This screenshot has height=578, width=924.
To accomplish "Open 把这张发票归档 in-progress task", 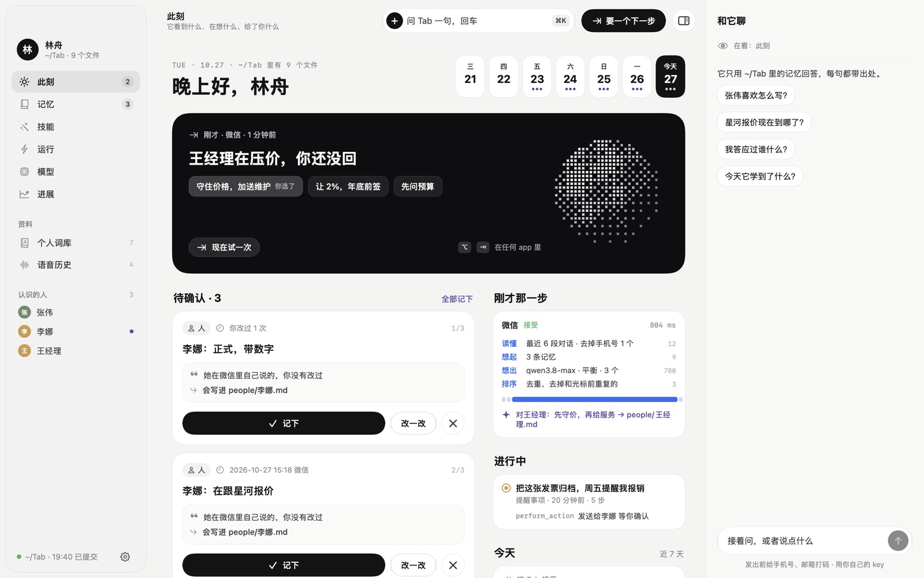I will [x=589, y=502].
